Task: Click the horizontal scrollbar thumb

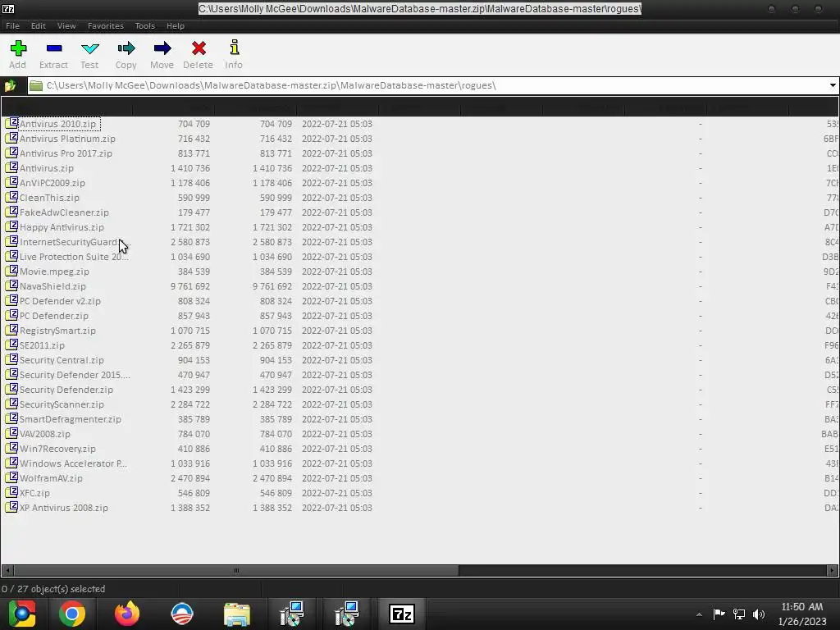Action: [x=236, y=571]
